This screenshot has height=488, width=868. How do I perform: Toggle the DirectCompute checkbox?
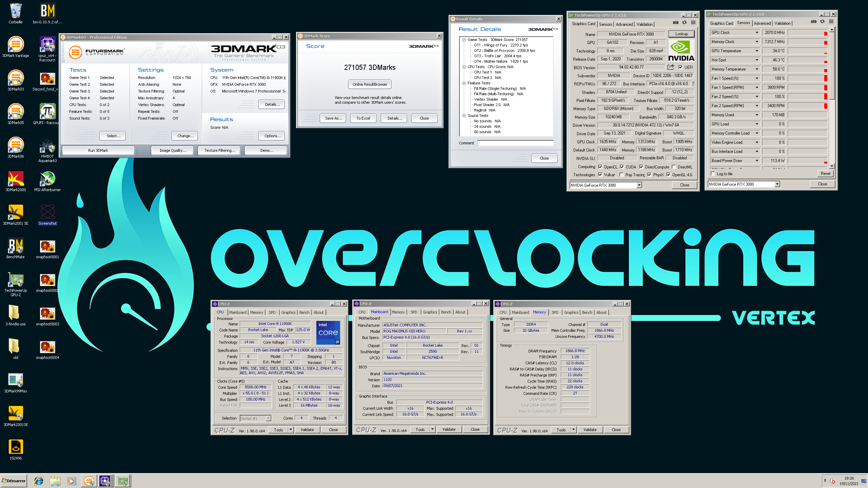tap(641, 167)
